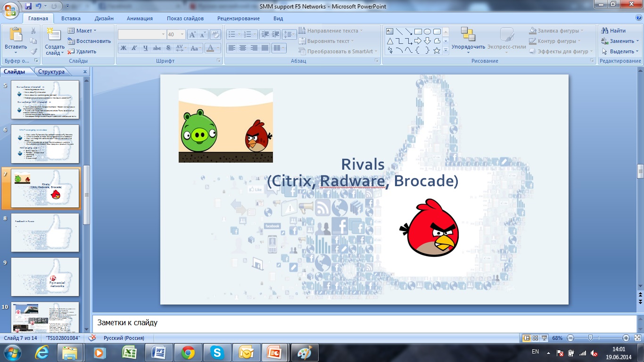Switch to the Структура outline tab
Screen dimensions: 644x362
click(51, 72)
